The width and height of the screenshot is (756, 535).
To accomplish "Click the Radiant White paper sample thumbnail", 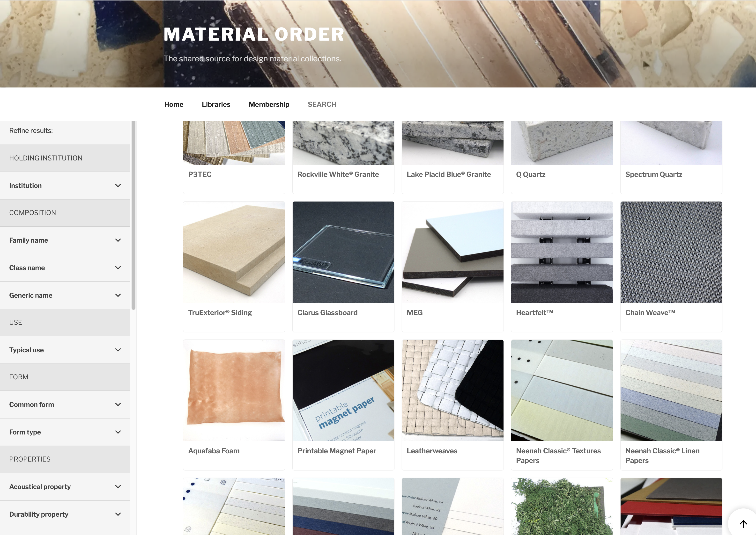I will tap(453, 506).
